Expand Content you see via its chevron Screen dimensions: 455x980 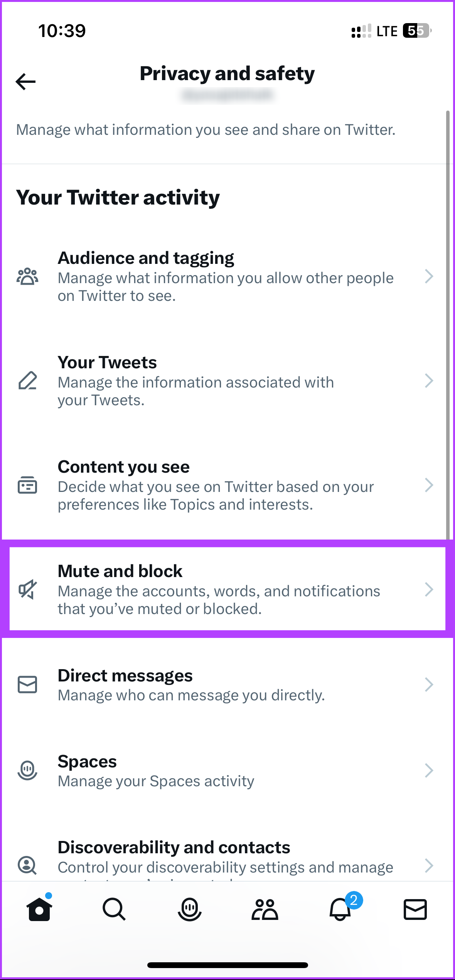pyautogui.click(x=429, y=485)
